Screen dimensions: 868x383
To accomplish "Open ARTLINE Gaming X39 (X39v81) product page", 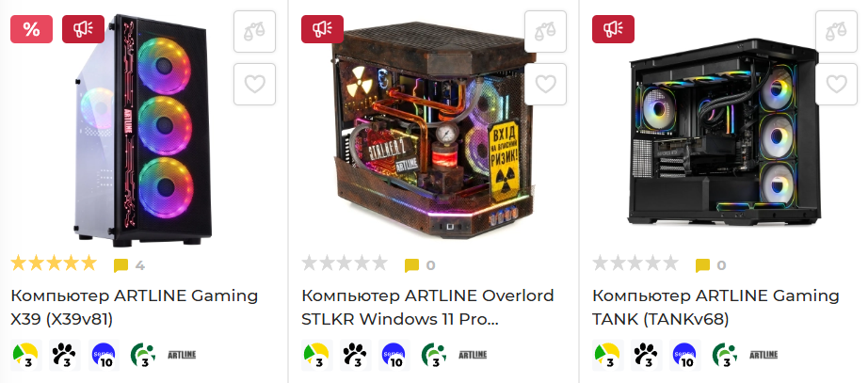I will coord(135,308).
